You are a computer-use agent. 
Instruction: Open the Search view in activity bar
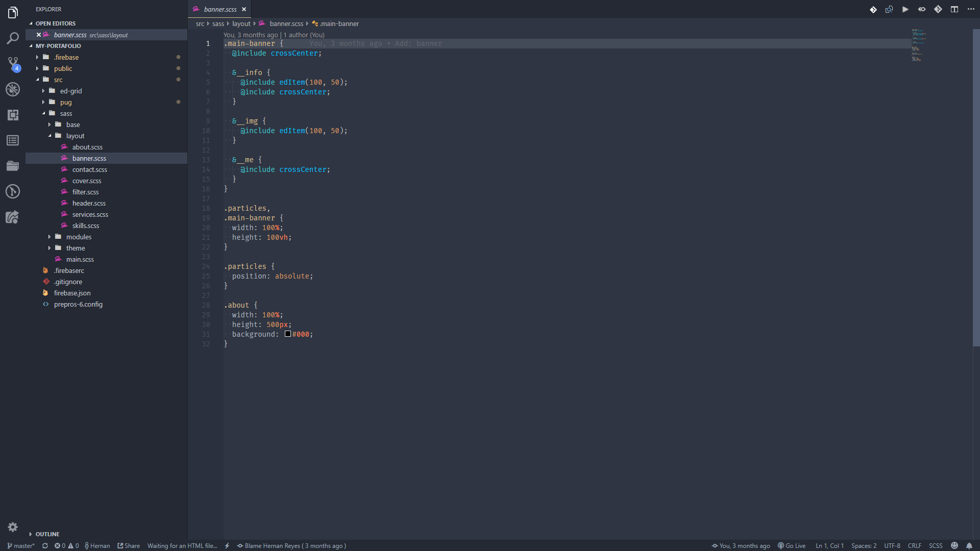(13, 38)
